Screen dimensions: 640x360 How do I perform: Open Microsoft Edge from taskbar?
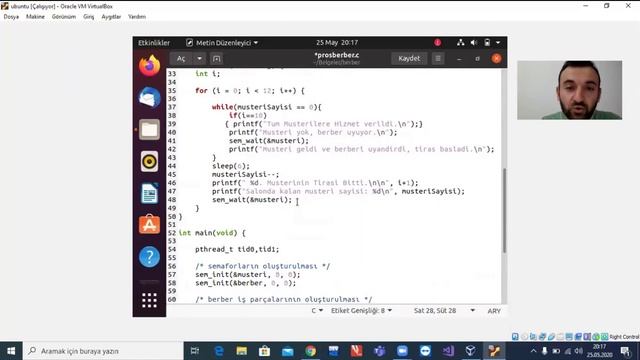219,351
